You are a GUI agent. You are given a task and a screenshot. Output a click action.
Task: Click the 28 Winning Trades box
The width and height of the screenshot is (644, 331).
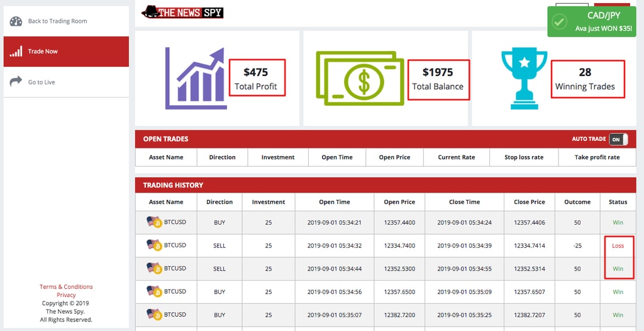pyautogui.click(x=585, y=78)
